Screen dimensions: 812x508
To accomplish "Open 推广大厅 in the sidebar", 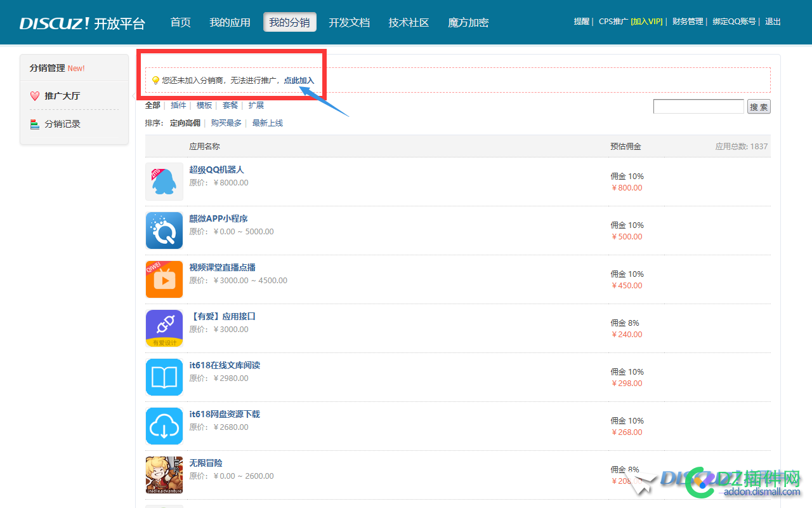I will [x=62, y=96].
